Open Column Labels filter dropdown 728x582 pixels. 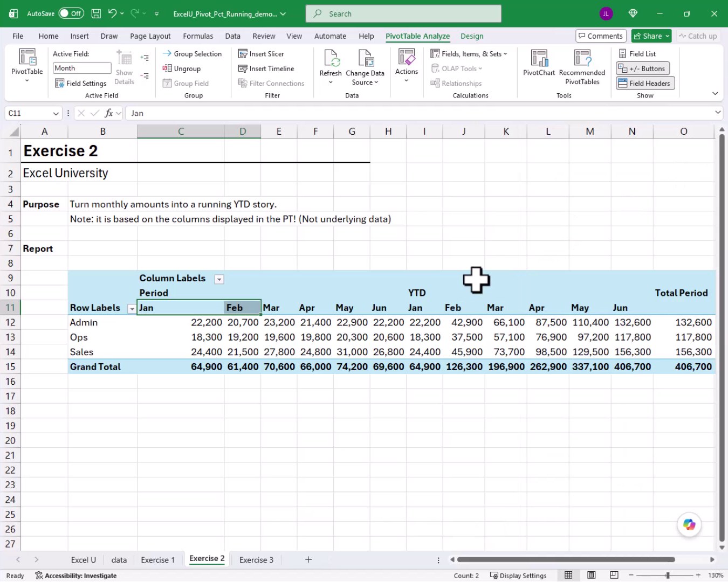[219, 279]
